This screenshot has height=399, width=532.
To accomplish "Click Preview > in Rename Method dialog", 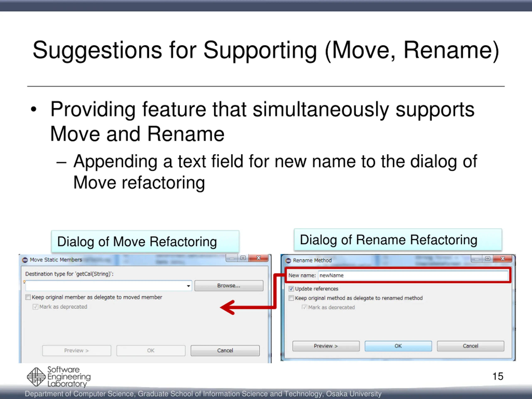I will point(326,346).
